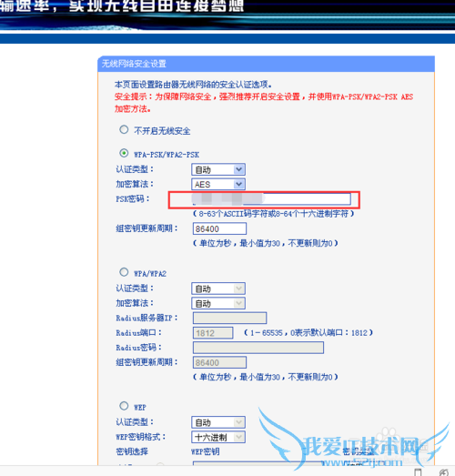
Task: Click the Radius port range hint text
Action: [308, 333]
